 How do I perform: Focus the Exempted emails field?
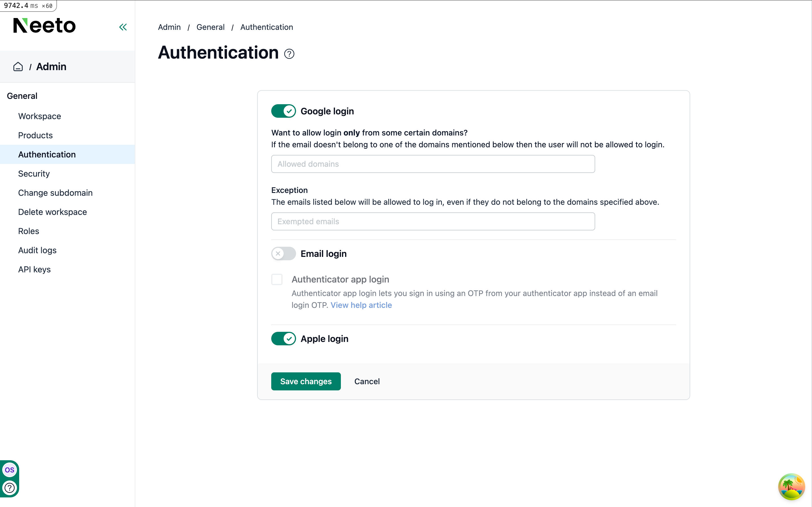coord(433,221)
